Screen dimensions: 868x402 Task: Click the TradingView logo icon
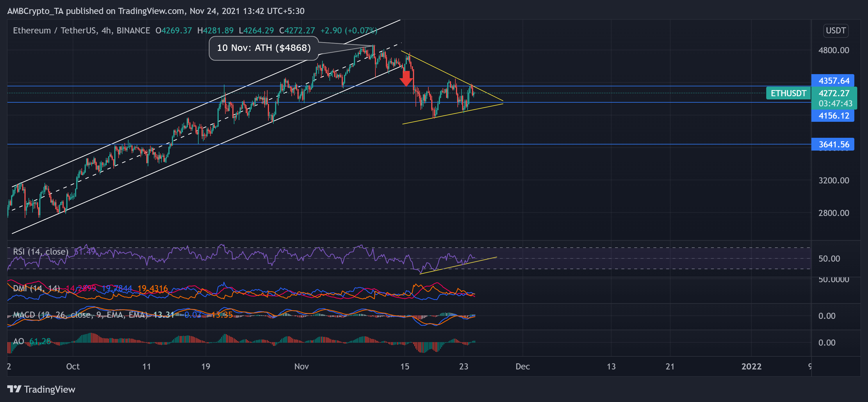tap(14, 389)
